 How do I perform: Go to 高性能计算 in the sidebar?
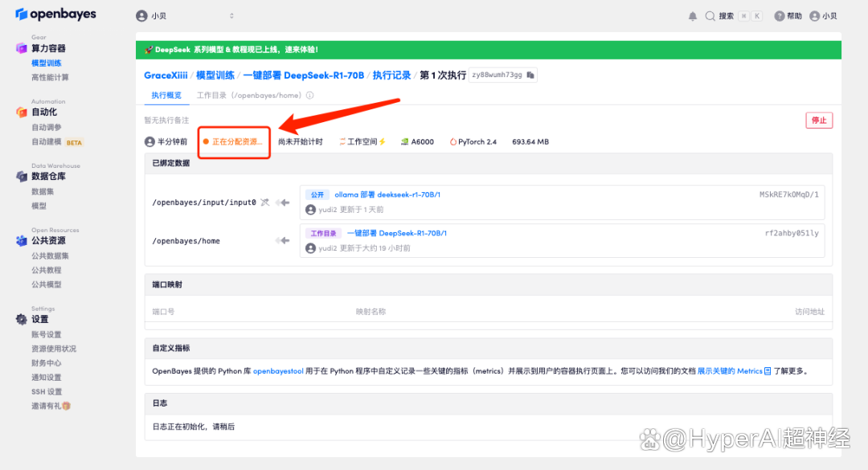click(x=50, y=77)
